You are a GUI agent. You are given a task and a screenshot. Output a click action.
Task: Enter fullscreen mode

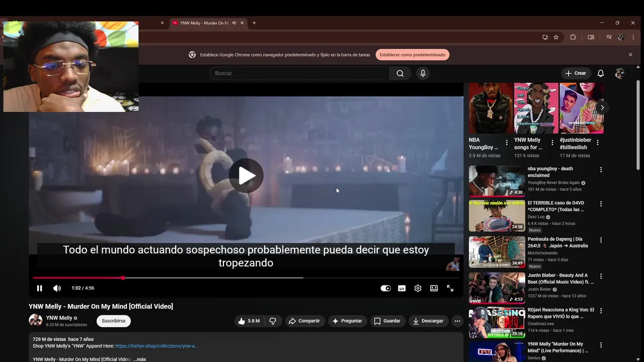pyautogui.click(x=450, y=288)
